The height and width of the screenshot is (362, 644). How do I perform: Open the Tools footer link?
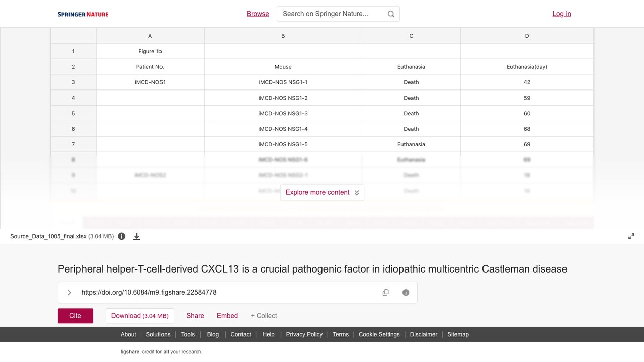188,334
